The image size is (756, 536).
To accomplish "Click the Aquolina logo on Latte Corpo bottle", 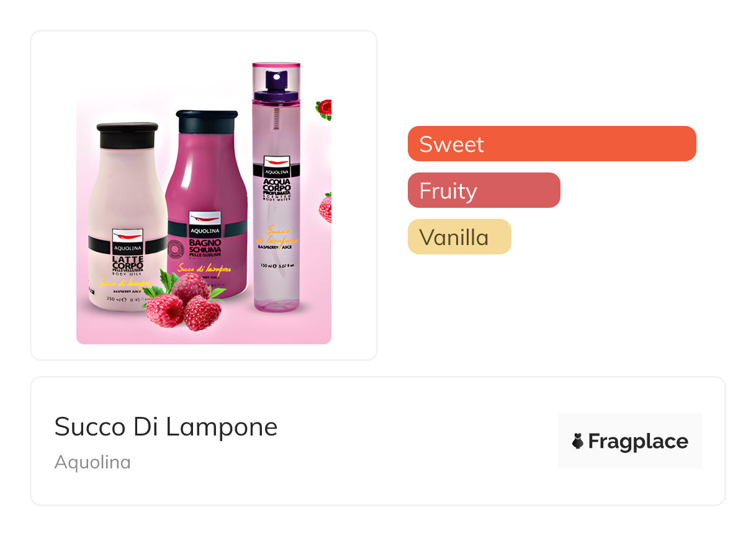I will point(128,240).
